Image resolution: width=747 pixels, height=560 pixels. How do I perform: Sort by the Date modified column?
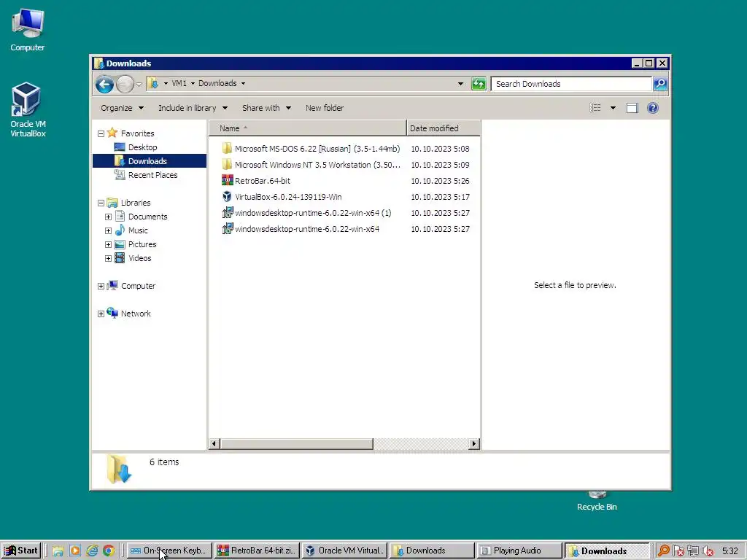[444, 128]
